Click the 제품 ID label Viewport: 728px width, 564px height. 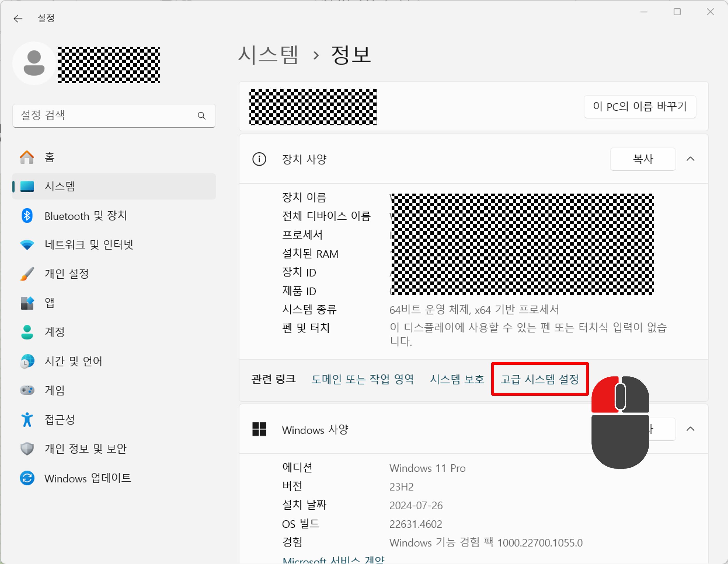(x=299, y=291)
